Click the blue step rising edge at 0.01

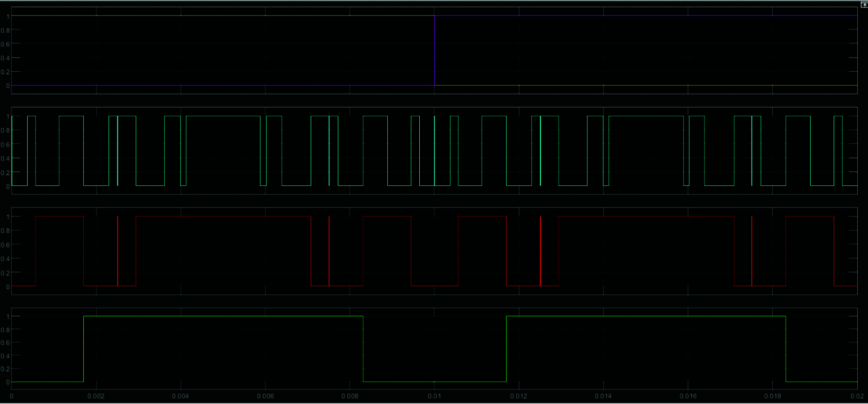click(435, 50)
